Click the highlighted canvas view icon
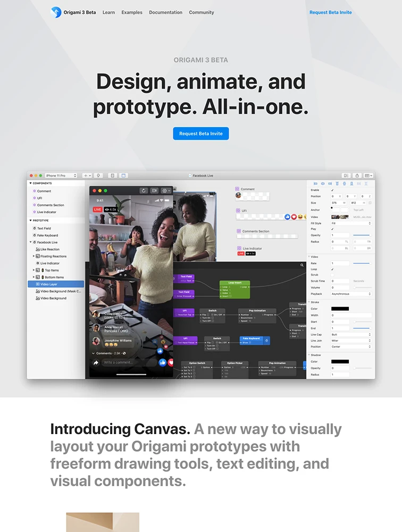The image size is (402, 532). [123, 176]
